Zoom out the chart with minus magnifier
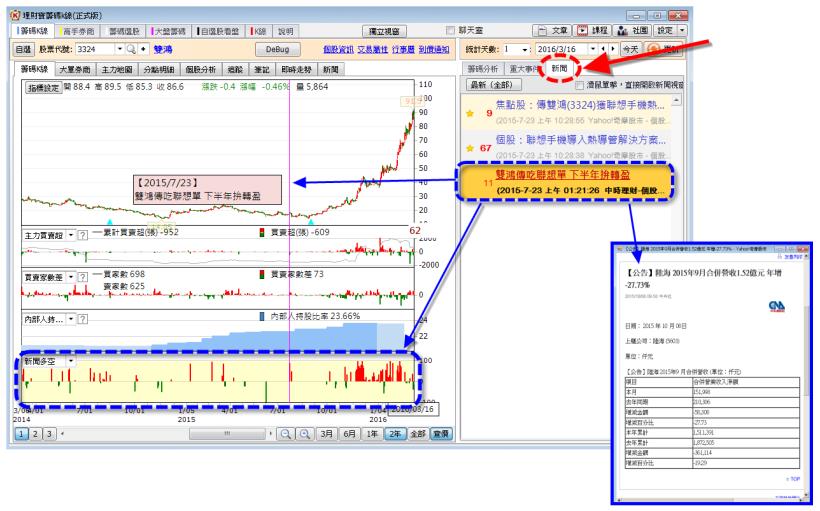Screen dimensions: 820x511 pyautogui.click(x=286, y=434)
